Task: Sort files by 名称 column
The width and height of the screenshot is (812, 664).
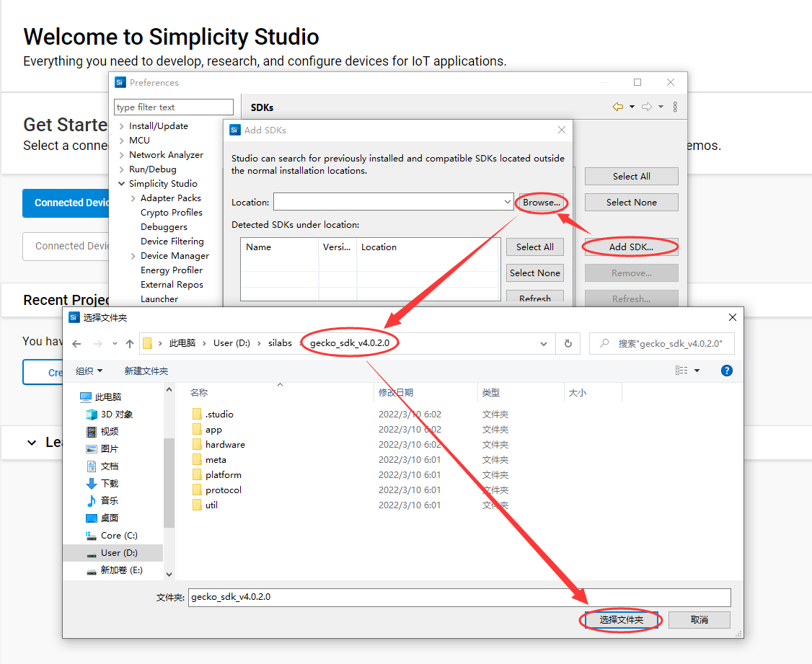Action: (199, 393)
